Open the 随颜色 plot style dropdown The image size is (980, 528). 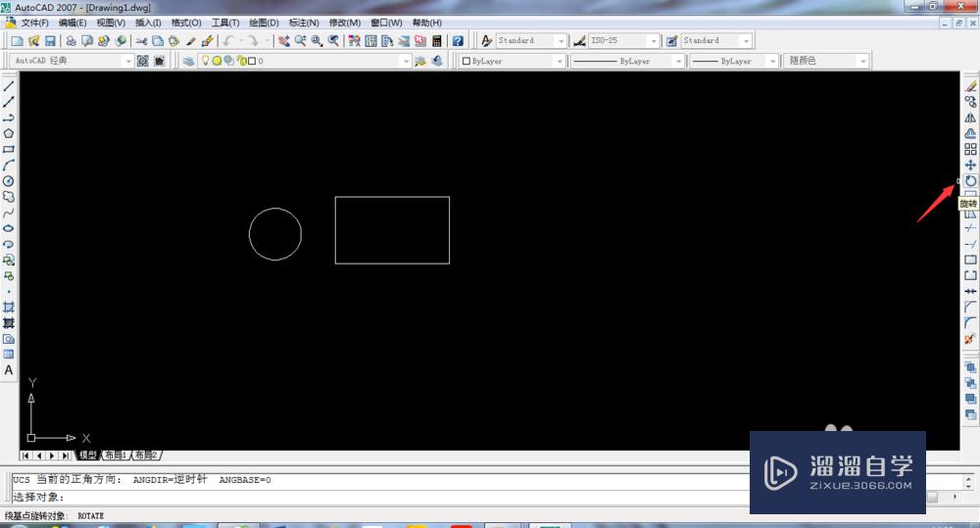tap(863, 61)
